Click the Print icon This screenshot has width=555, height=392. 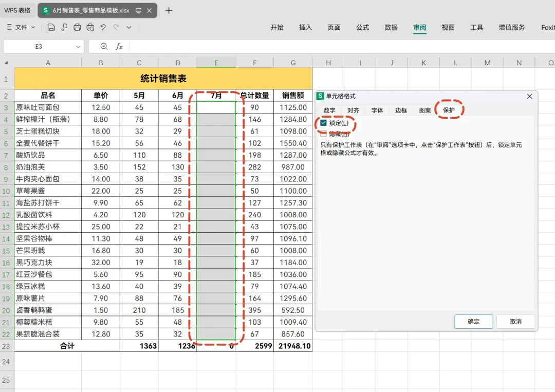click(77, 27)
